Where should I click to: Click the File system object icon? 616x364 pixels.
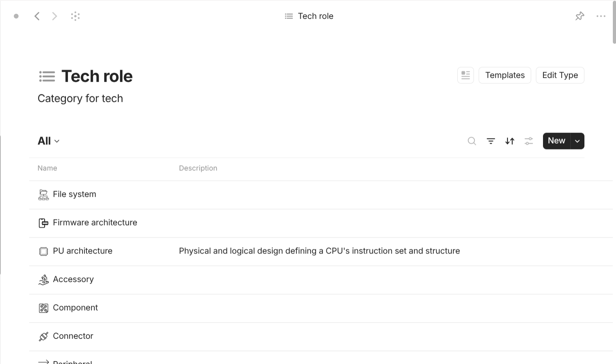point(43,194)
